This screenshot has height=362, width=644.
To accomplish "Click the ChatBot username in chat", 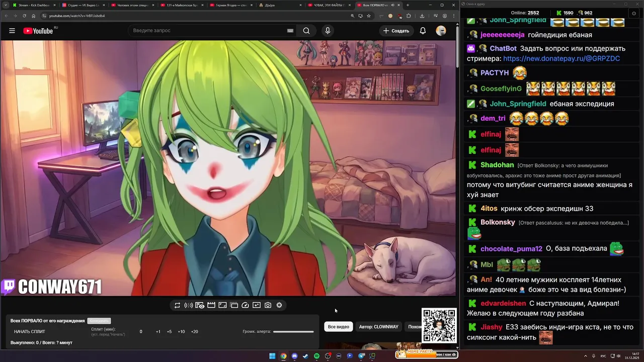I will 503,49.
